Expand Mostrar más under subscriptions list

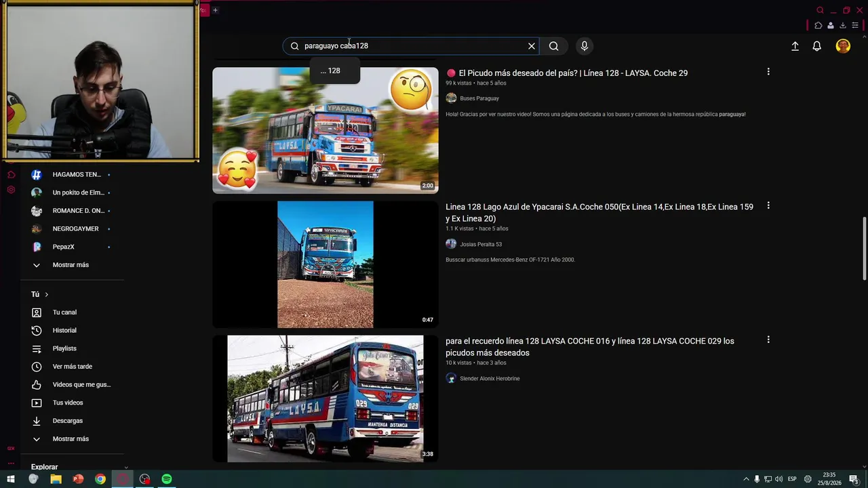(x=72, y=265)
